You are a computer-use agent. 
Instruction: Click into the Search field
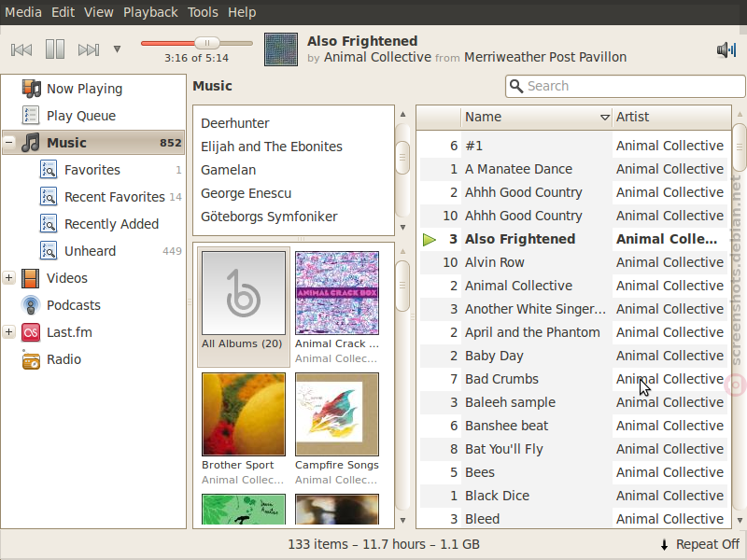point(626,86)
